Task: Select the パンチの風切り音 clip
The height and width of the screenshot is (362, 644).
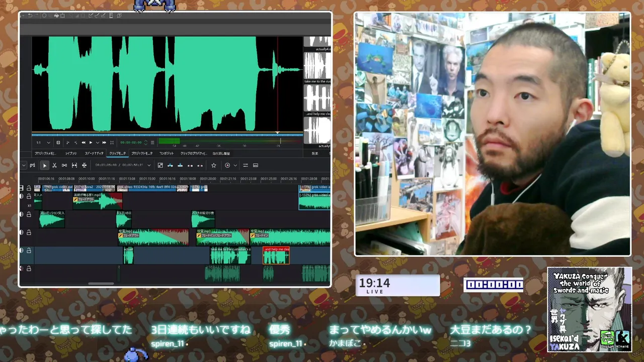Action: [x=203, y=219]
